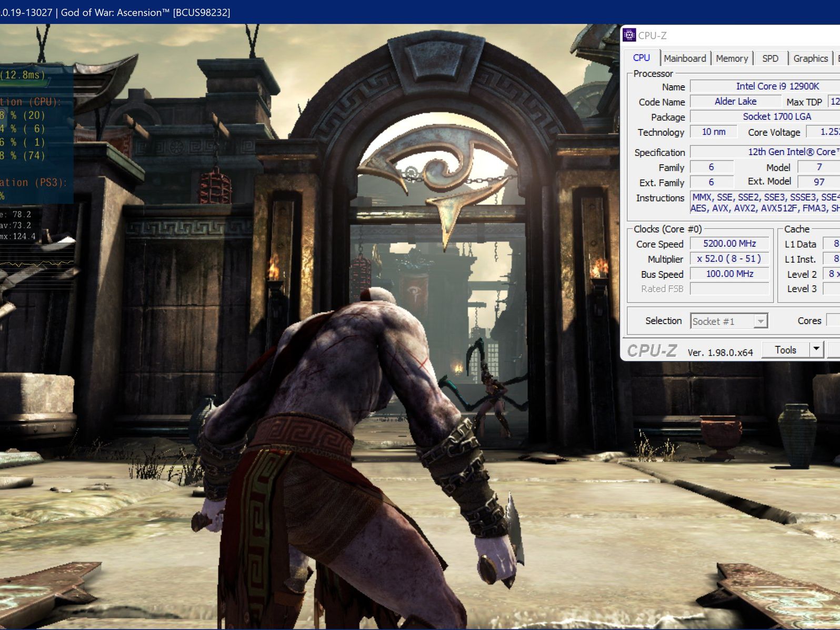Click the Ext. Model value 97
Image resolution: width=840 pixels, height=630 pixels.
point(819,182)
